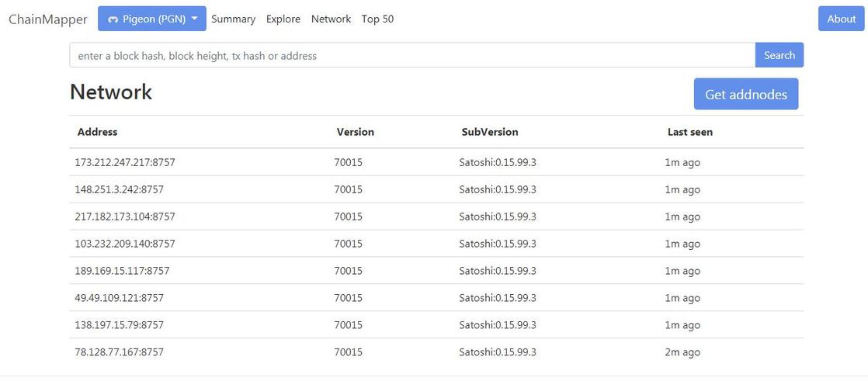Click the About button
The width and height of the screenshot is (868, 388).
pos(841,19)
